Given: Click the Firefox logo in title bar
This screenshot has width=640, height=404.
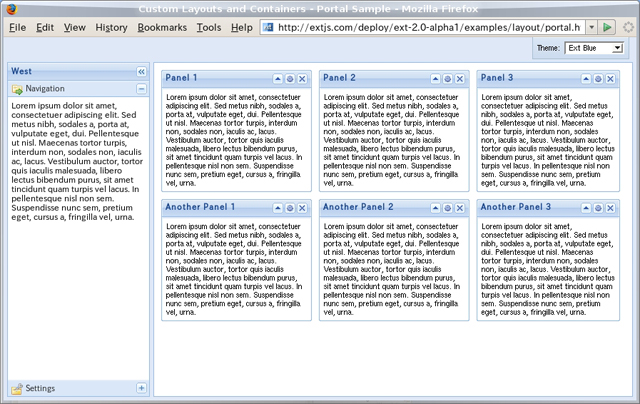Looking at the screenshot, I should [12, 8].
